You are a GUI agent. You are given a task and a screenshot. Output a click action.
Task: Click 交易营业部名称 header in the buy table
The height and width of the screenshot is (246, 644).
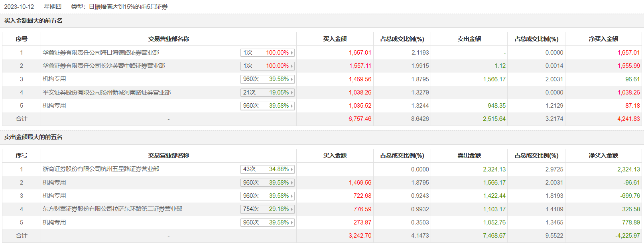tap(168, 39)
